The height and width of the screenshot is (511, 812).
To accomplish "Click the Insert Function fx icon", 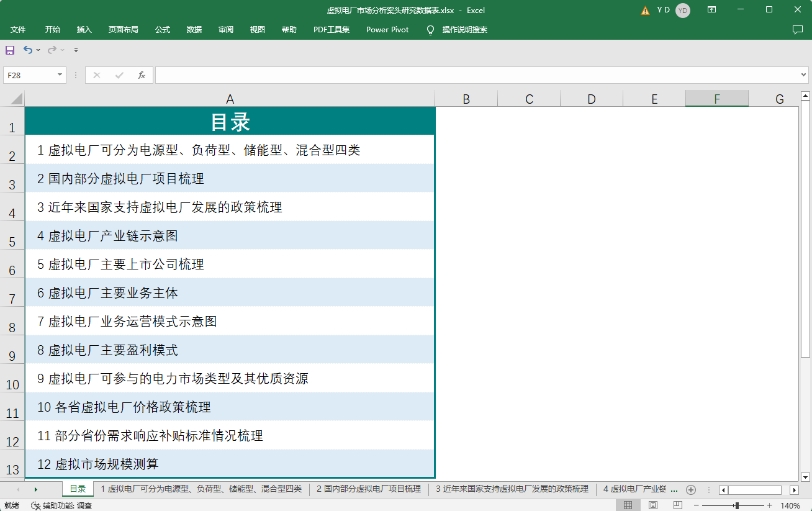I will pyautogui.click(x=142, y=75).
